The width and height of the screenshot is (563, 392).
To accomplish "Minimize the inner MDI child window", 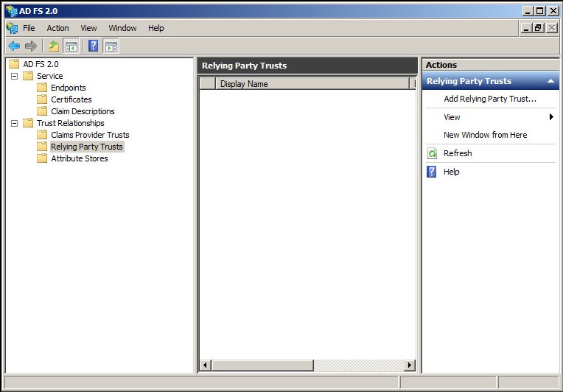I will 526,28.
